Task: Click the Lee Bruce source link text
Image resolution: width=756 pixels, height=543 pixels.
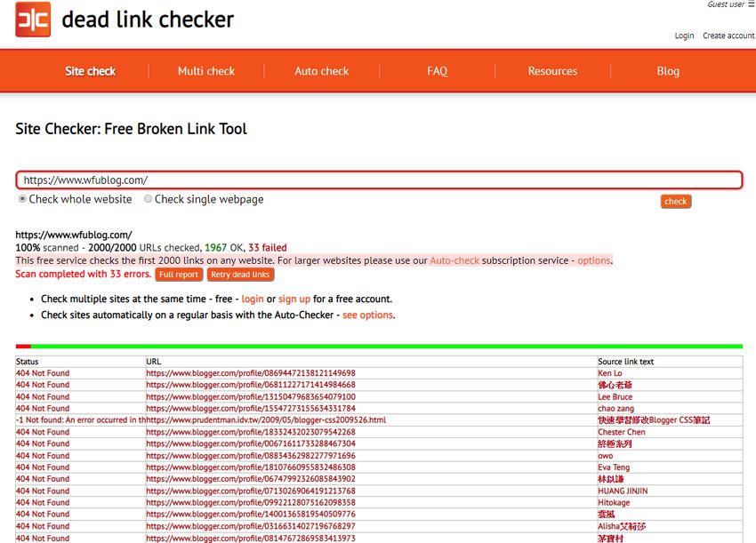Action: pyautogui.click(x=615, y=396)
